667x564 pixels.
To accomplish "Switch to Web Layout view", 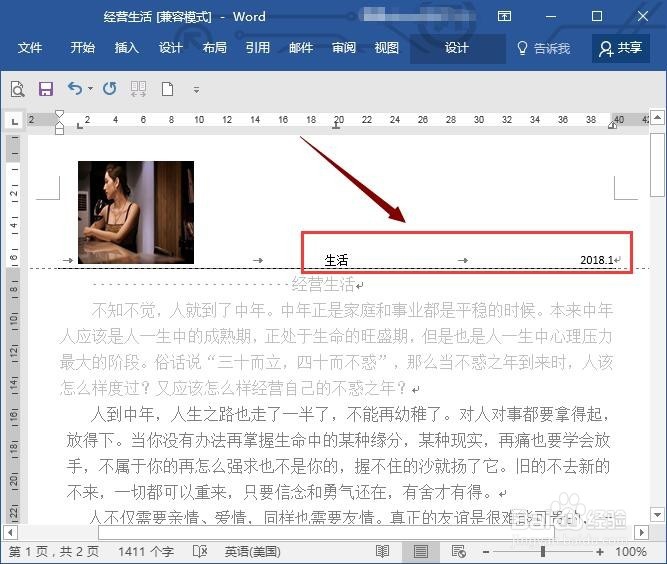I will pos(459,552).
